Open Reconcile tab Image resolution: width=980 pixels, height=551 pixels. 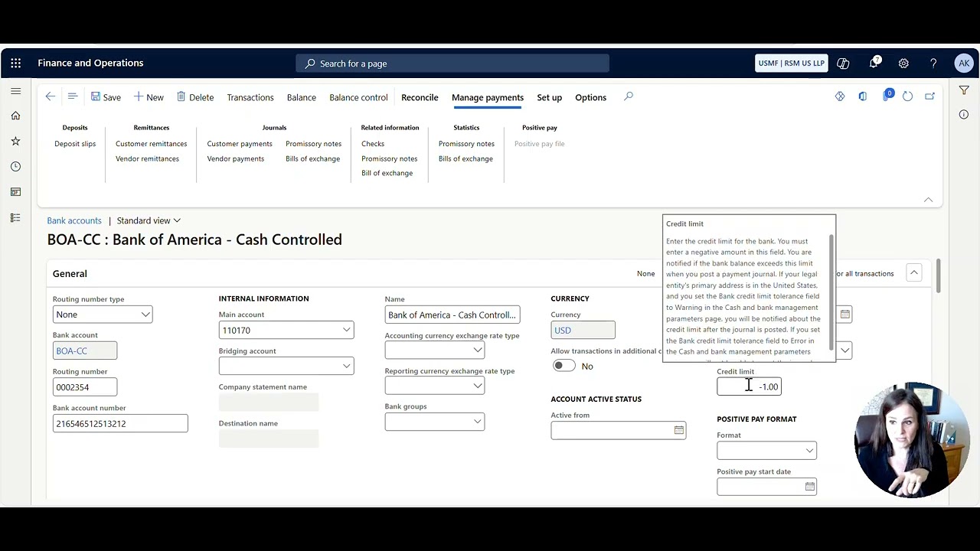pos(420,97)
